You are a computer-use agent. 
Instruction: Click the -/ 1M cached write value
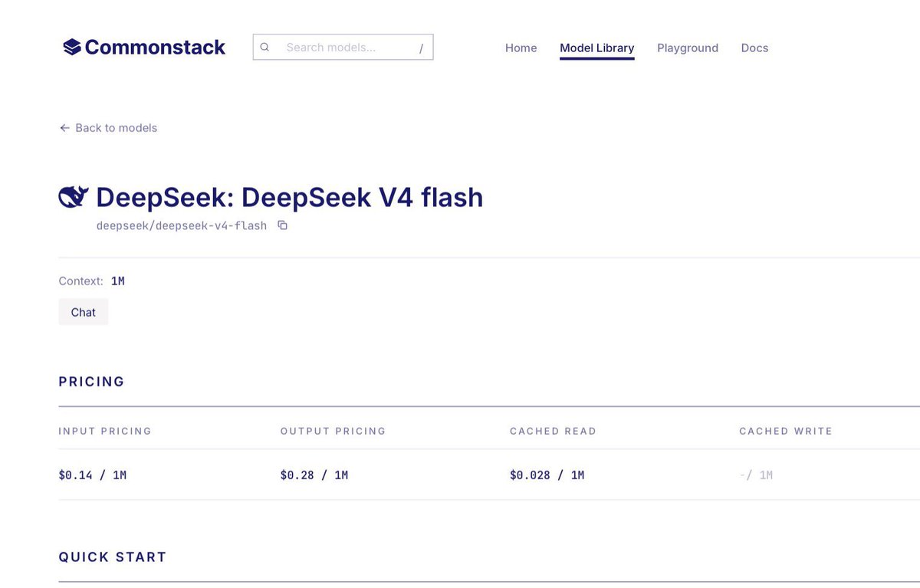756,475
